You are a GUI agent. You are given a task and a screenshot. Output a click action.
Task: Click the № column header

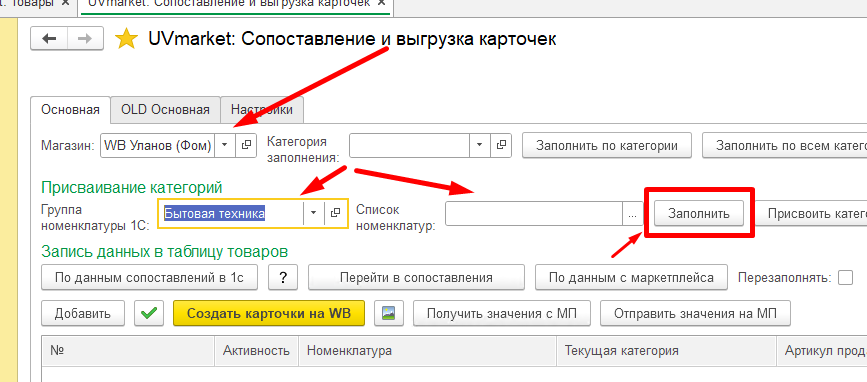pos(128,350)
